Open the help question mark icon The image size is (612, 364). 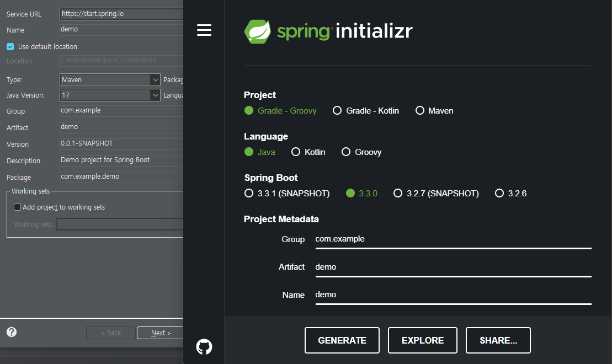click(12, 332)
